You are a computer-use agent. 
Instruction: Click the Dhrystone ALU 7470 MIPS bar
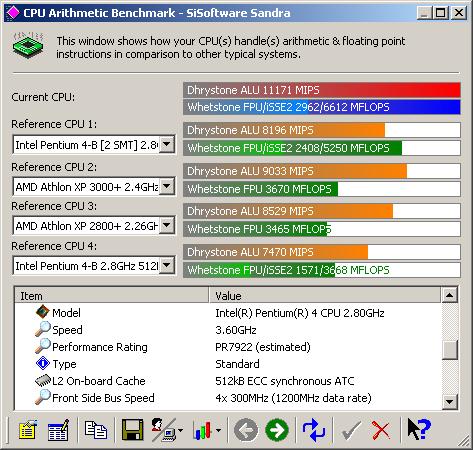coord(322,252)
